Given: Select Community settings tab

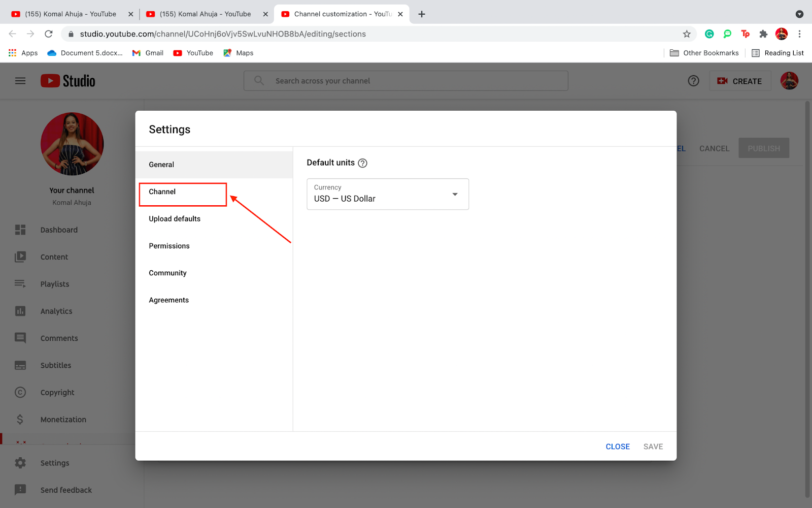Looking at the screenshot, I should point(214,273).
